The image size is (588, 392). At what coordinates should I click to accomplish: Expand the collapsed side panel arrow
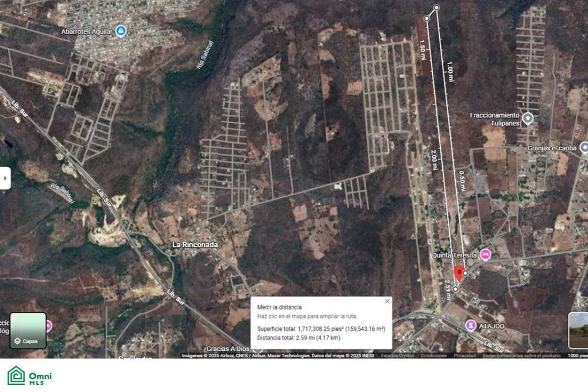point(5,178)
